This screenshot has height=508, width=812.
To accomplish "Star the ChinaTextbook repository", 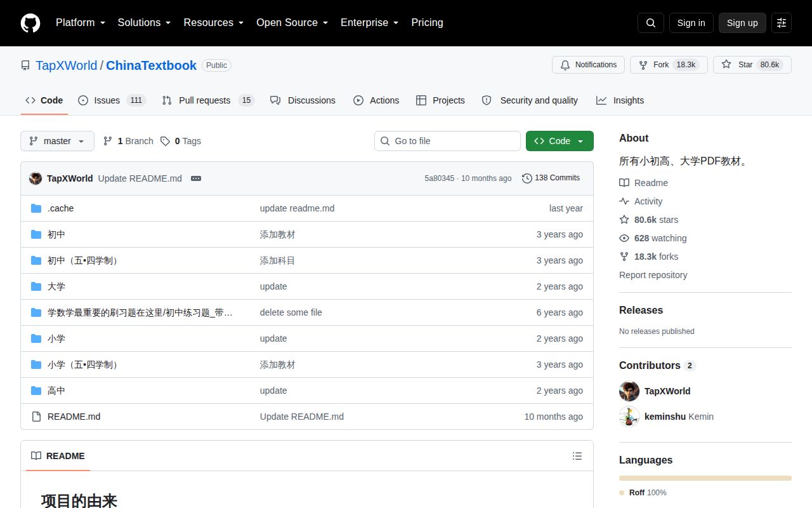I will click(x=752, y=65).
